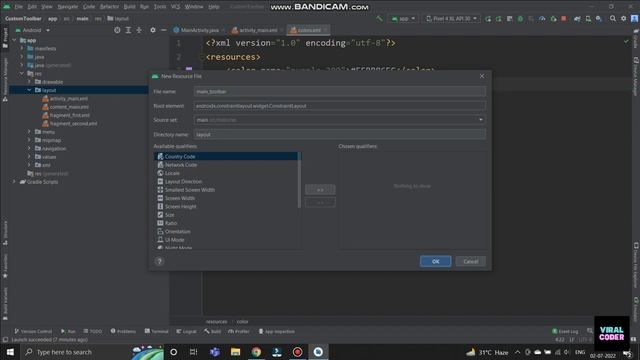Expand the navigation folder
Image resolution: width=640 pixels, height=360 pixels.
click(x=29, y=149)
